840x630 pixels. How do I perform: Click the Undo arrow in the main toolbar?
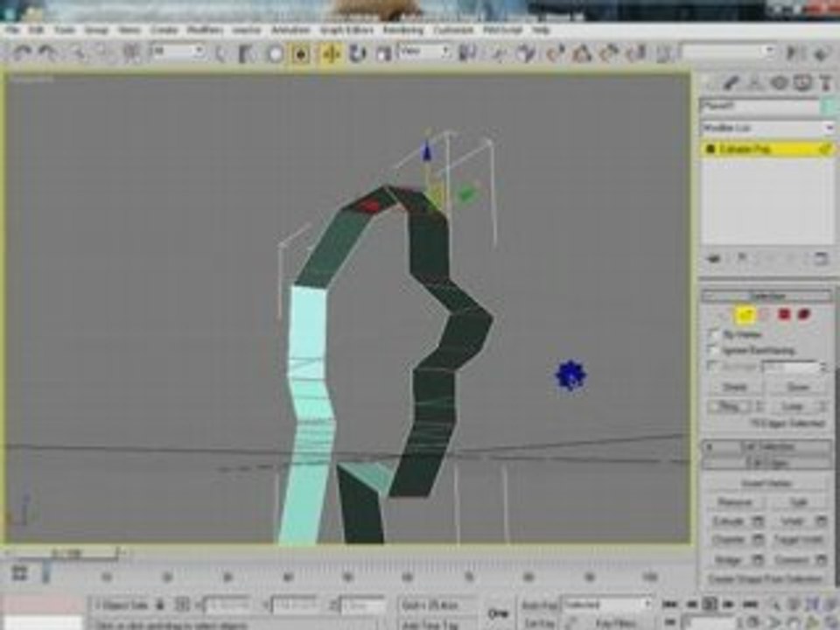coord(23,53)
